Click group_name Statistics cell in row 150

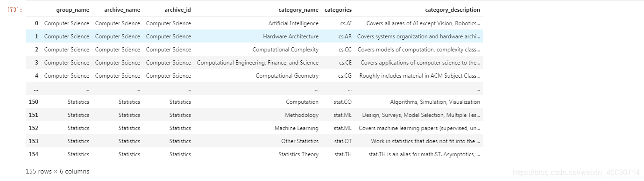(78, 102)
